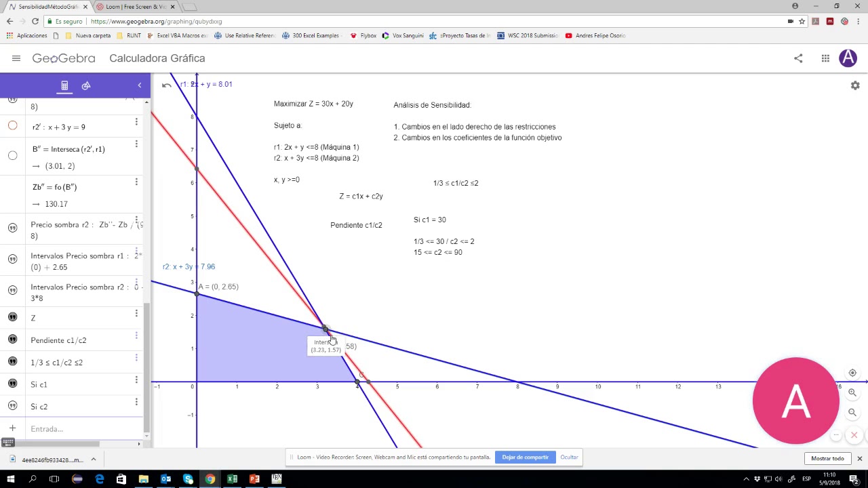Toggle text marker for Precio sombra r2

coord(12,228)
